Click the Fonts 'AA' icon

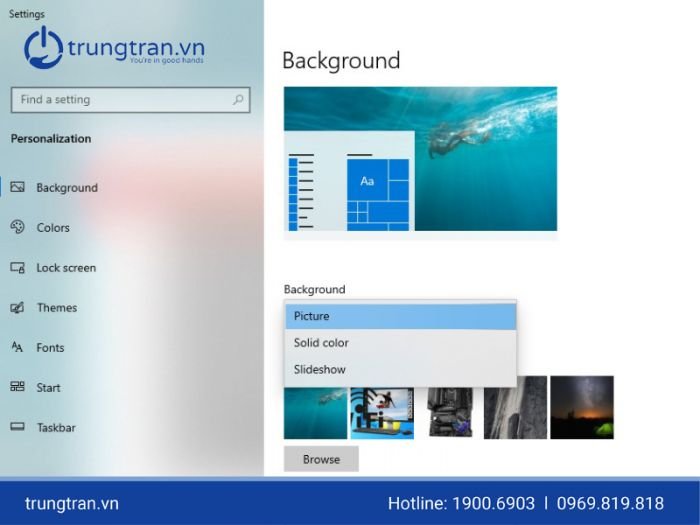coord(17,347)
